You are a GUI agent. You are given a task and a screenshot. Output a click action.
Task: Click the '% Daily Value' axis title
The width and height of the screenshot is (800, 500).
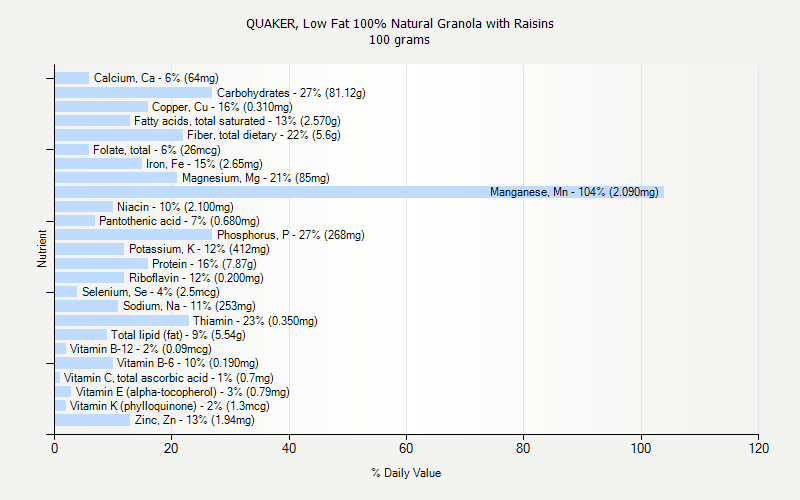[x=406, y=473]
